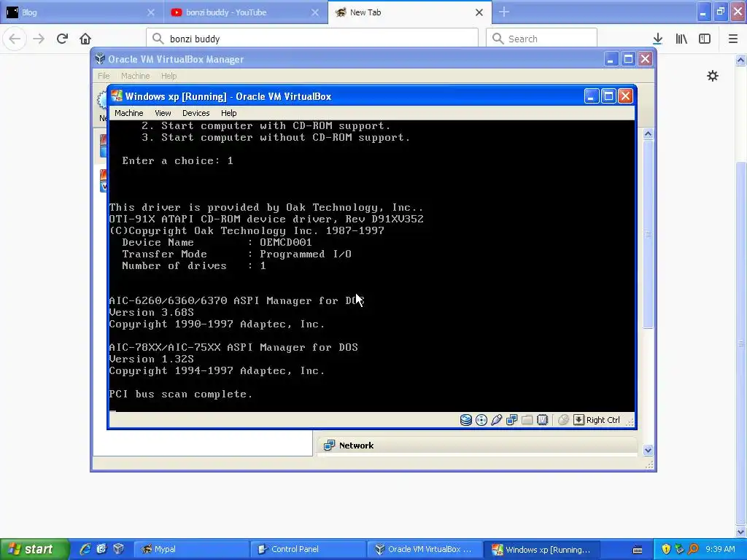Click the orange magnifier tray icon
This screenshot has width=747, height=560.
pyautogui.click(x=693, y=549)
